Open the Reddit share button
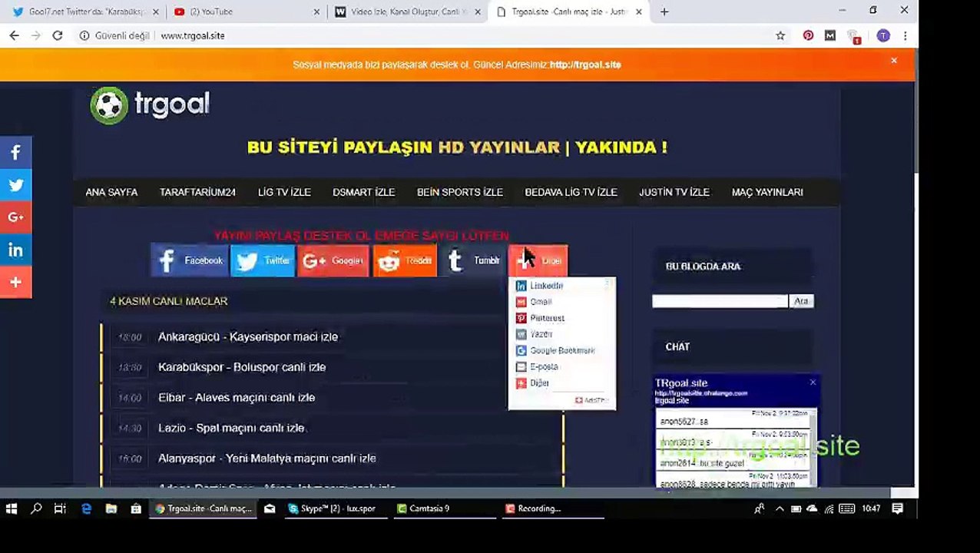Viewport: 980px width, 553px height. [405, 260]
